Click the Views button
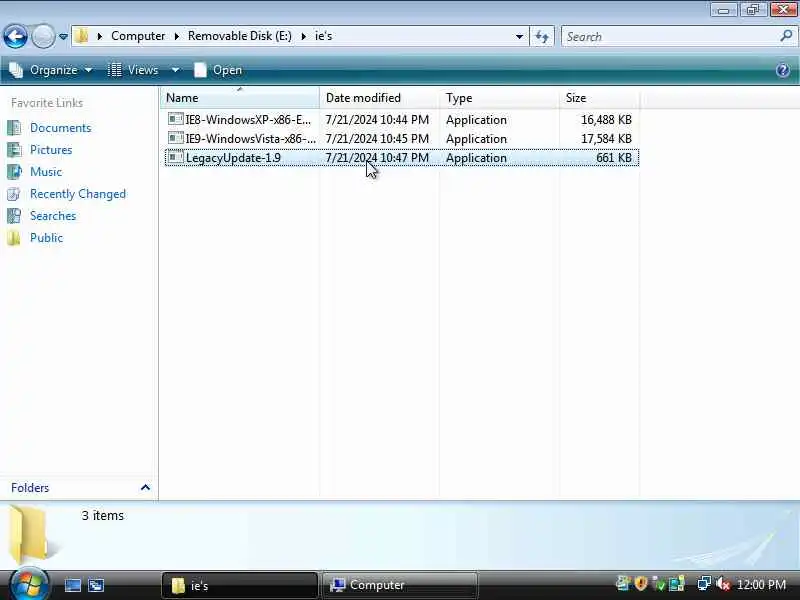The height and width of the screenshot is (600, 800). pyautogui.click(x=134, y=70)
